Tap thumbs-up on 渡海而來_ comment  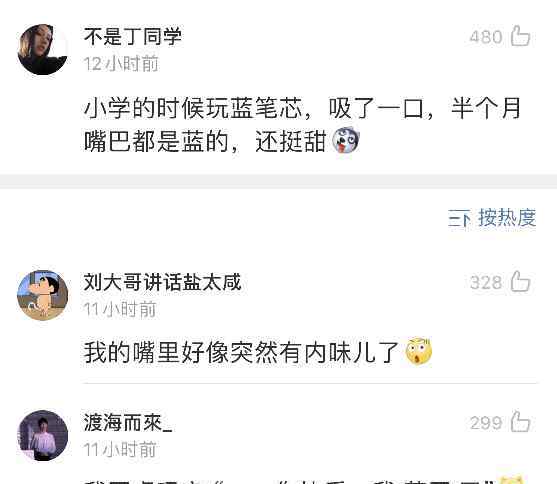pyautogui.click(x=520, y=421)
